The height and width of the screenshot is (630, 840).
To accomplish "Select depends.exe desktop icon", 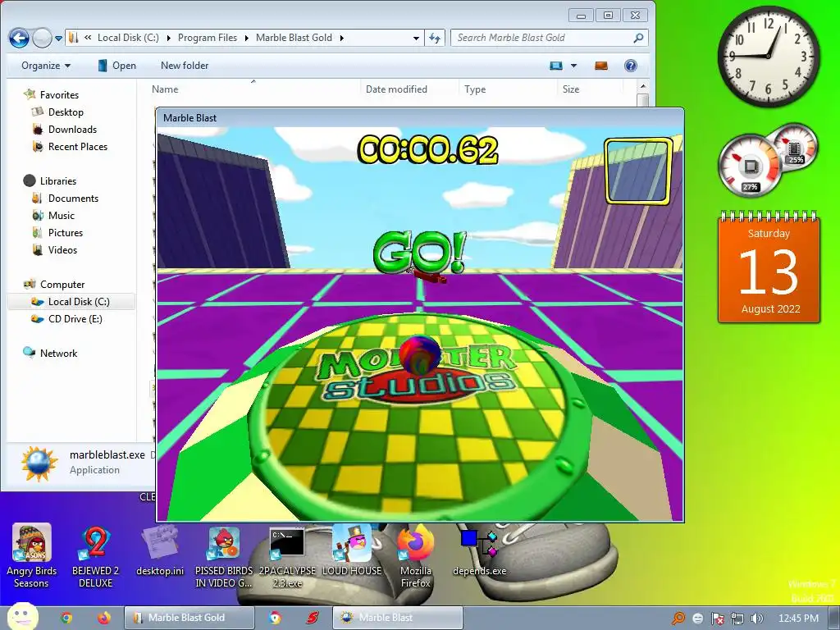I will (x=479, y=552).
